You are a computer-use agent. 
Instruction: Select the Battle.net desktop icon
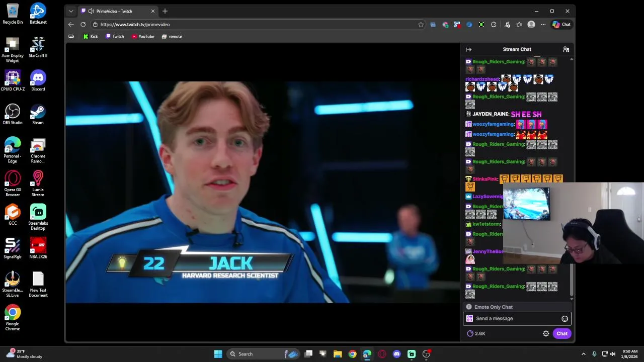pos(38,14)
